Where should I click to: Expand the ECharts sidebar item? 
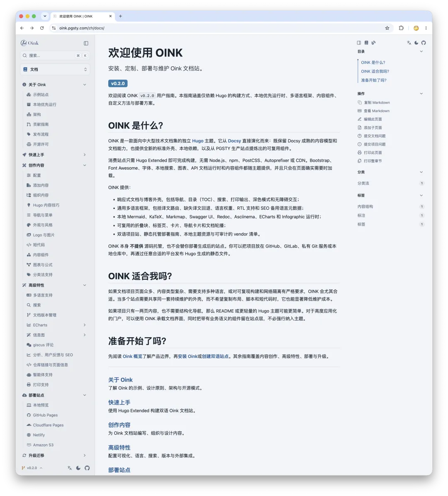pos(85,325)
